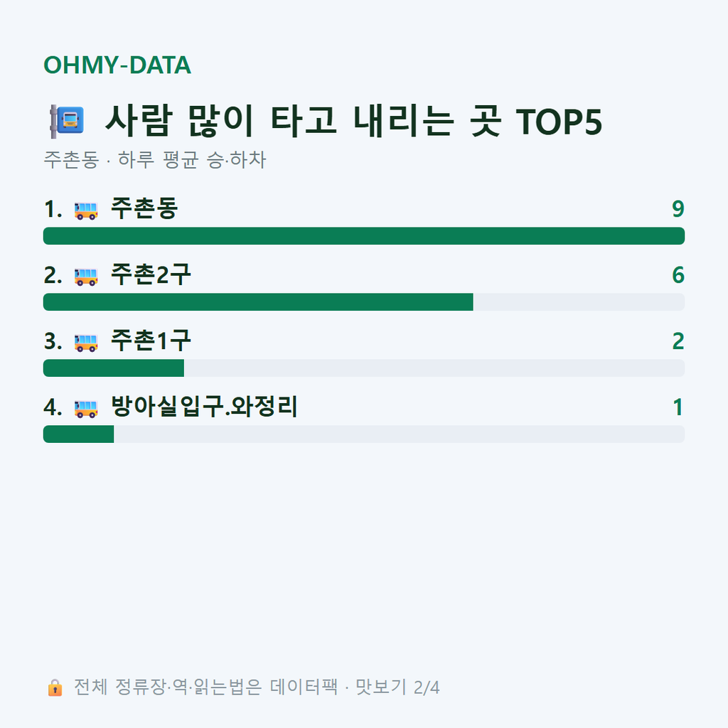Click the green progress bar for 주촌2구

click(258, 301)
